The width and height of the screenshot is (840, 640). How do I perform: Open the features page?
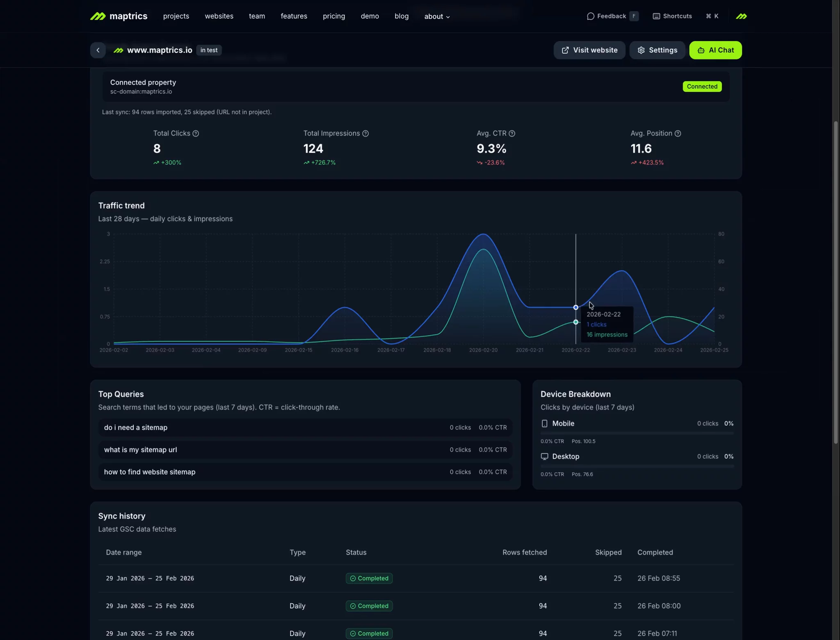coord(294,16)
